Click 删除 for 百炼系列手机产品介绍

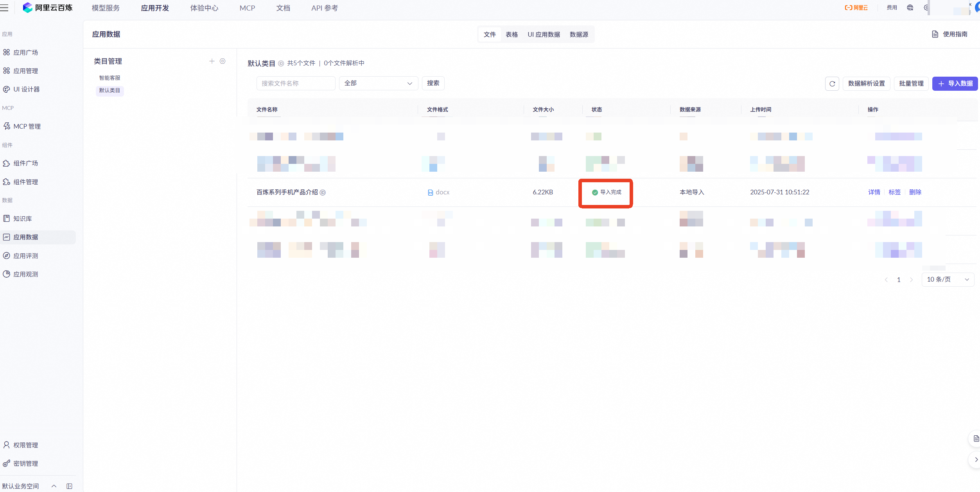tap(915, 192)
